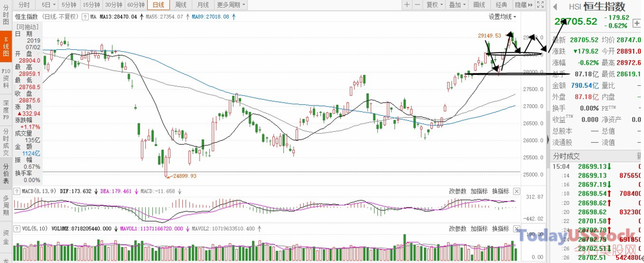Viewport: 644px width, 263px height.
Task: Close the MACD indicator panel
Action: pos(516,191)
